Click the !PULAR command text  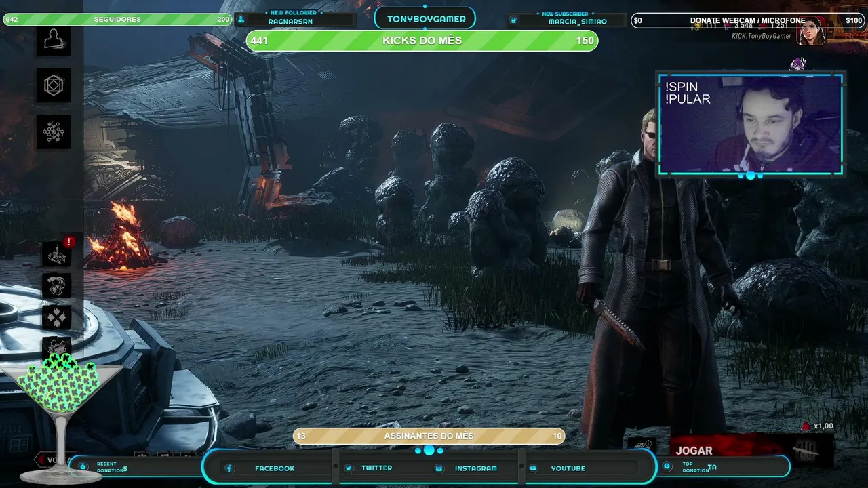point(688,99)
